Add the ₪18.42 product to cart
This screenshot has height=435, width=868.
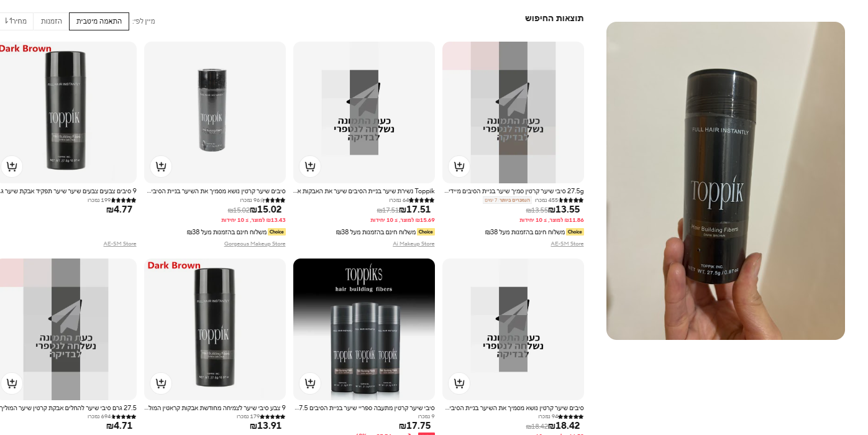click(459, 383)
